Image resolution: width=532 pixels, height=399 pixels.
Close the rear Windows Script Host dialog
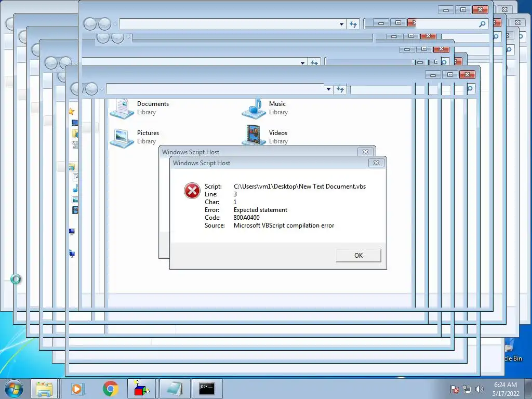(365, 152)
